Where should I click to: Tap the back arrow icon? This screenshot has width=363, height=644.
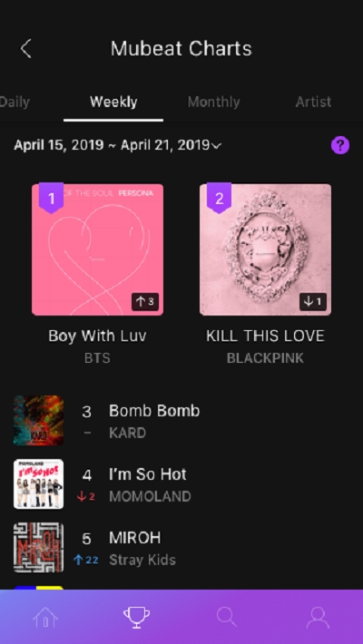click(x=26, y=48)
